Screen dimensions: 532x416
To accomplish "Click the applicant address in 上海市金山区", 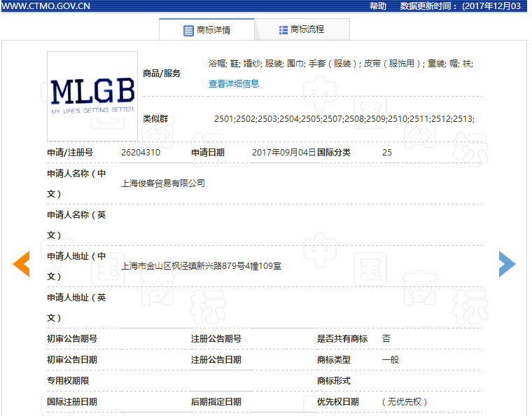I will [202, 266].
